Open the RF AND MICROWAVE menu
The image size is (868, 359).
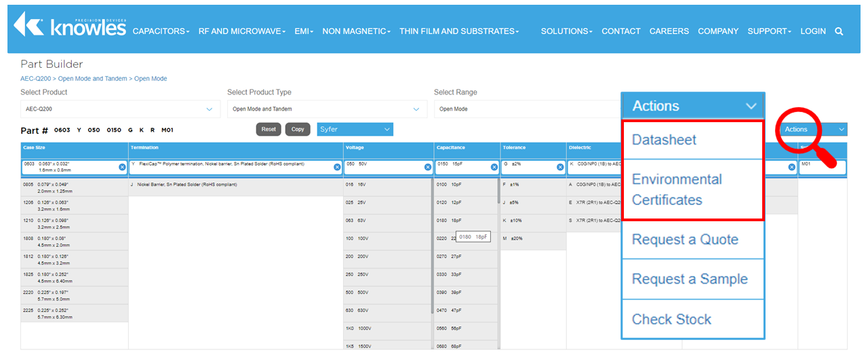[x=242, y=31]
